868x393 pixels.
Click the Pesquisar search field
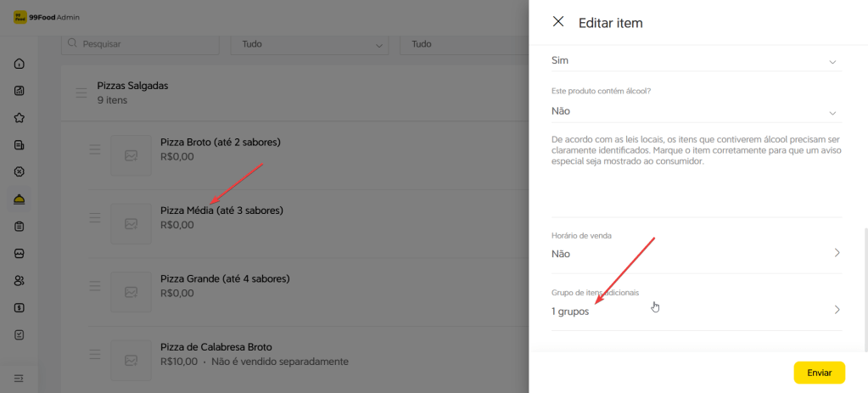point(140,43)
